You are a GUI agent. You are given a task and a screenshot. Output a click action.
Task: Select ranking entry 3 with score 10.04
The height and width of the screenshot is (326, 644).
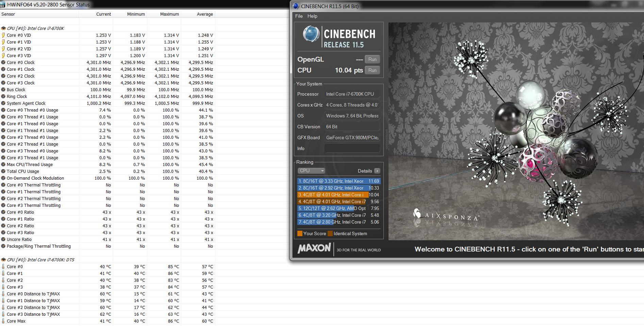point(339,195)
